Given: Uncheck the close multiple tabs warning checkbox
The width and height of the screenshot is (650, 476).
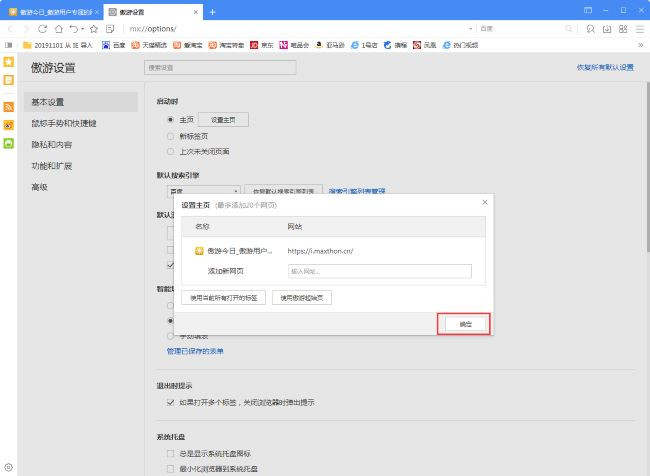Looking at the screenshot, I should tap(171, 402).
